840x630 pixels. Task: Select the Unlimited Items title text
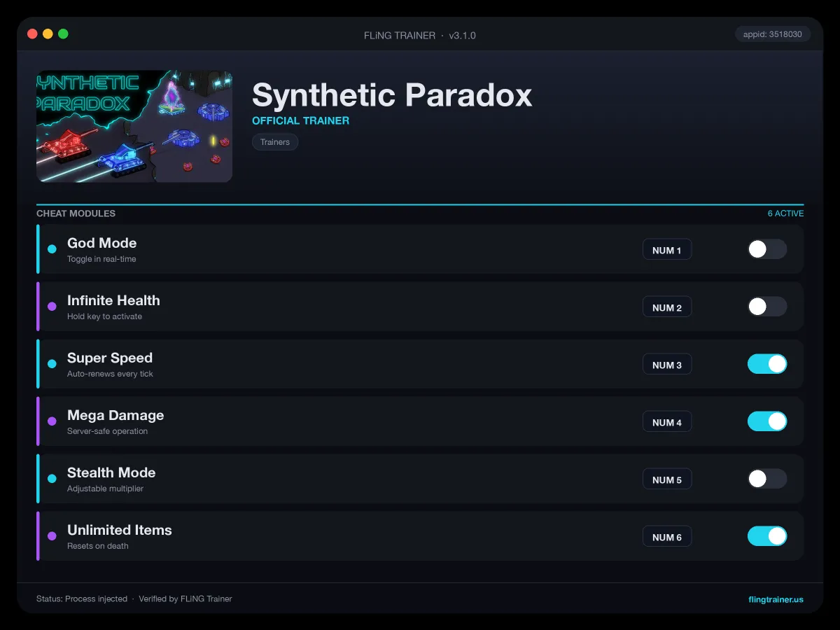click(x=120, y=530)
